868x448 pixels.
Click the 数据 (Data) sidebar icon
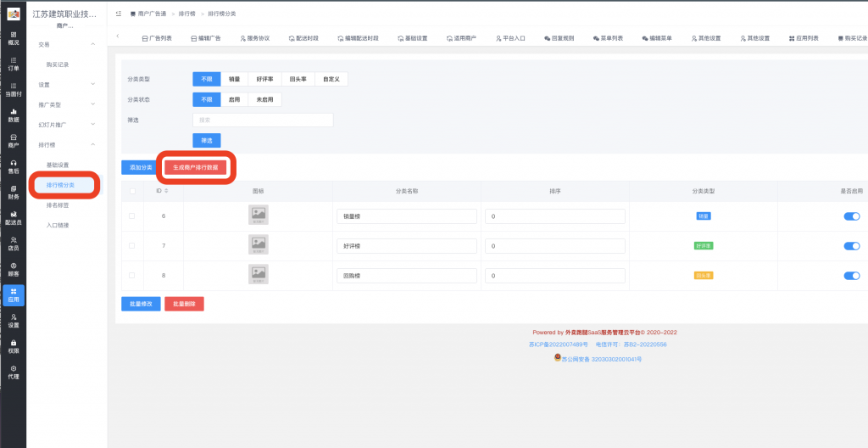[14, 115]
